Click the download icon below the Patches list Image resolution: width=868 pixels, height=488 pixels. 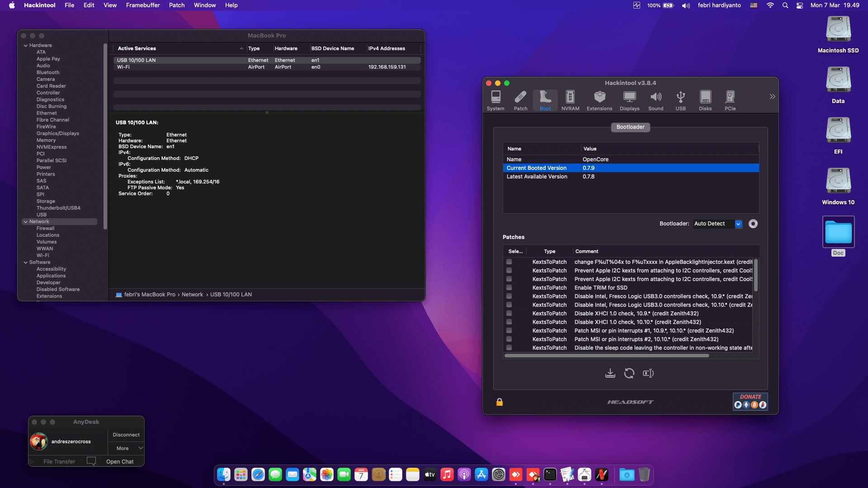610,373
